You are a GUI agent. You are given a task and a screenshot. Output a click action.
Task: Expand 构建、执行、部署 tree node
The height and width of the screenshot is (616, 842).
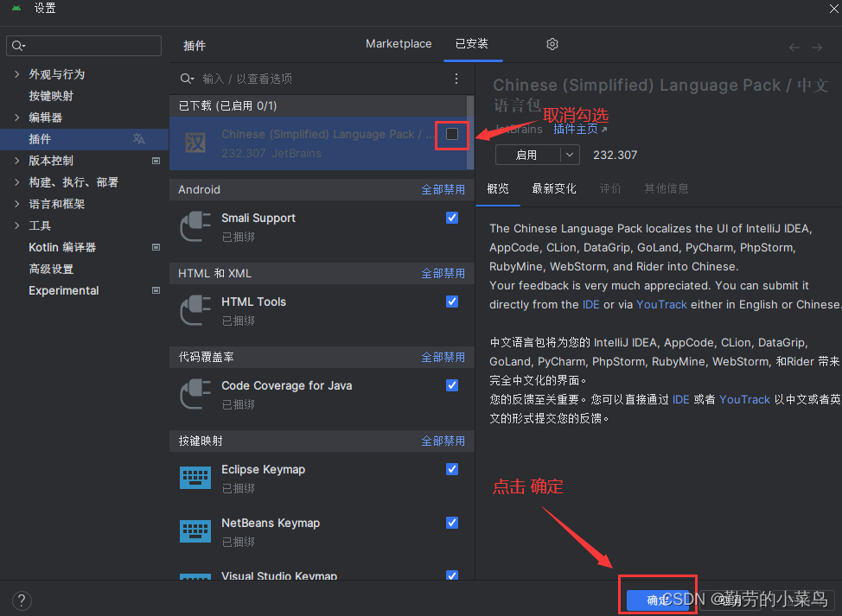point(16,182)
